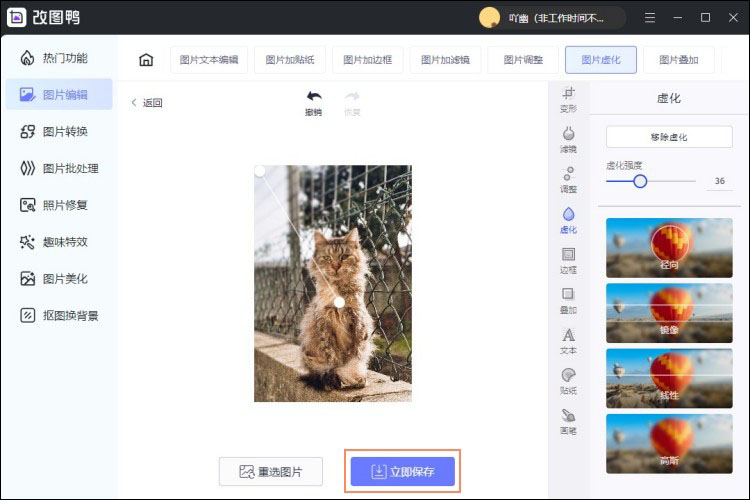
Task: Switch to the 图片加贴纸 tab
Action: pyautogui.click(x=290, y=60)
